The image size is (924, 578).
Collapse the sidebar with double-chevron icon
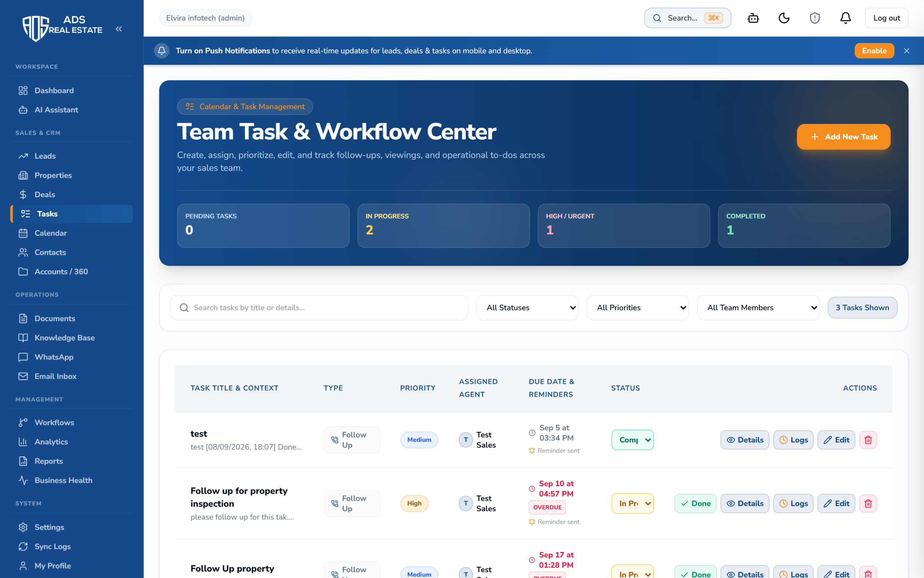click(119, 29)
